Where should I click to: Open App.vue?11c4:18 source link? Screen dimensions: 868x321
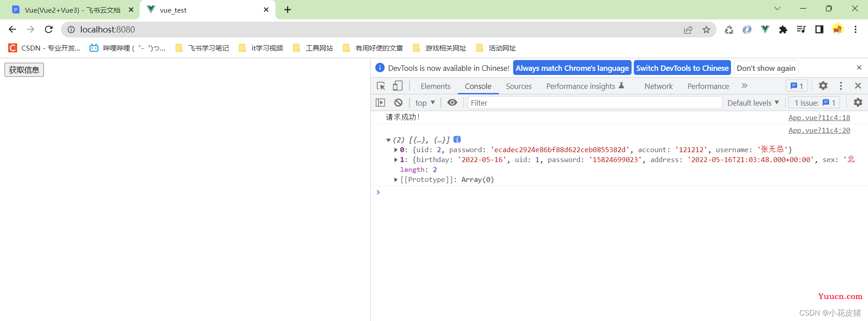[819, 117]
